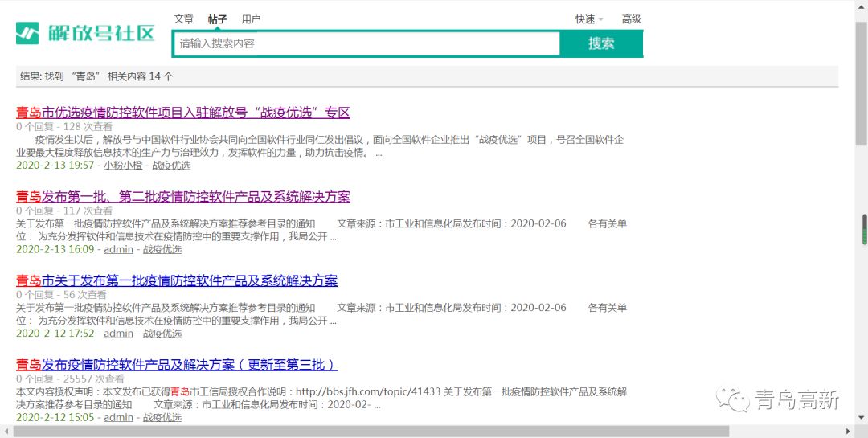Click the result summary text 相关内容 14 个

click(x=140, y=76)
